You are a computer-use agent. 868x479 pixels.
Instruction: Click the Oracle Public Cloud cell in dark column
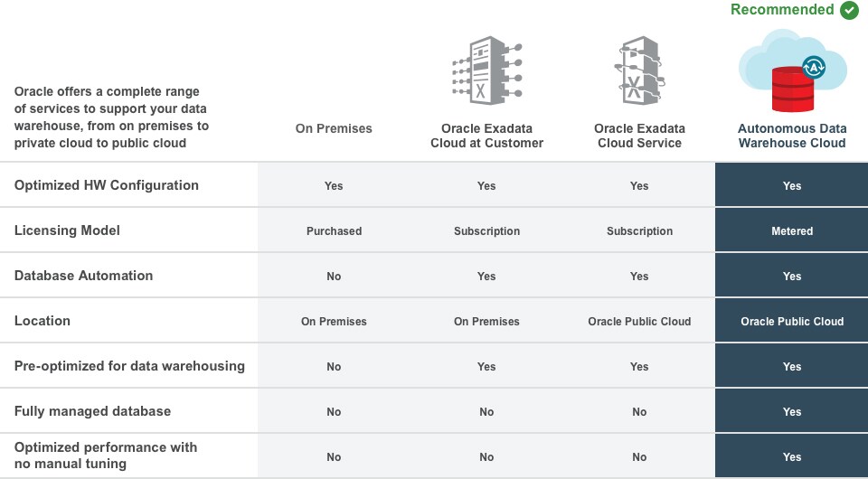792,322
